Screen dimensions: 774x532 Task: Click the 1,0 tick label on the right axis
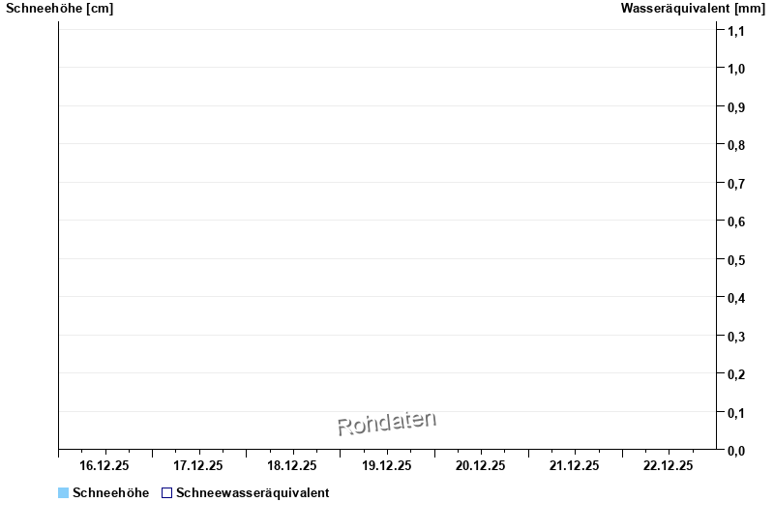coord(736,69)
